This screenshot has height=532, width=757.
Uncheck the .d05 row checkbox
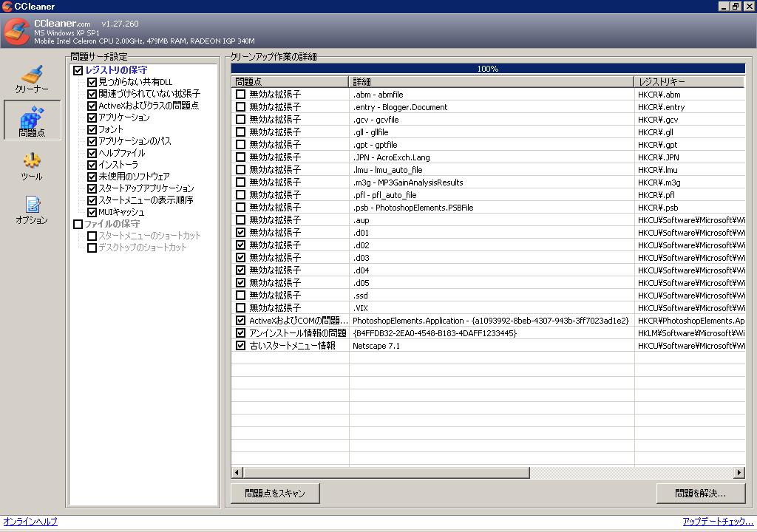coord(240,282)
